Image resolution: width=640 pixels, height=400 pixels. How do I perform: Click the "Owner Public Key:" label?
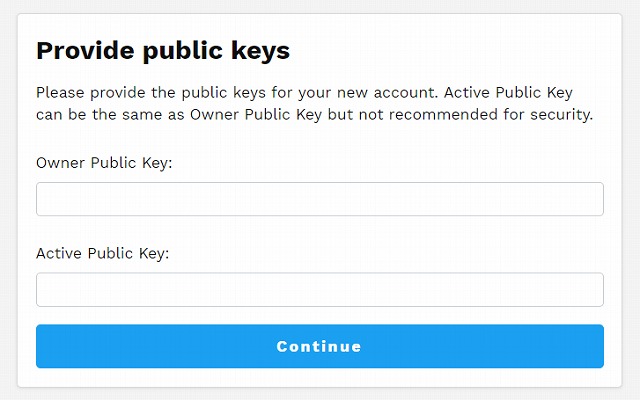(104, 163)
